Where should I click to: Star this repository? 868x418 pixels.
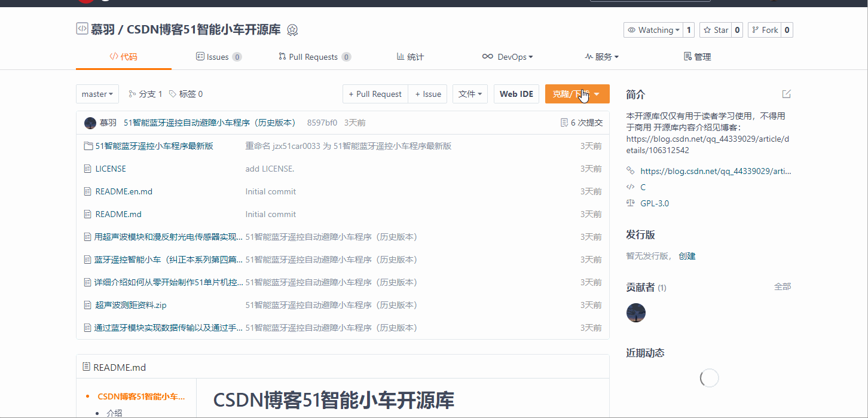tap(716, 30)
